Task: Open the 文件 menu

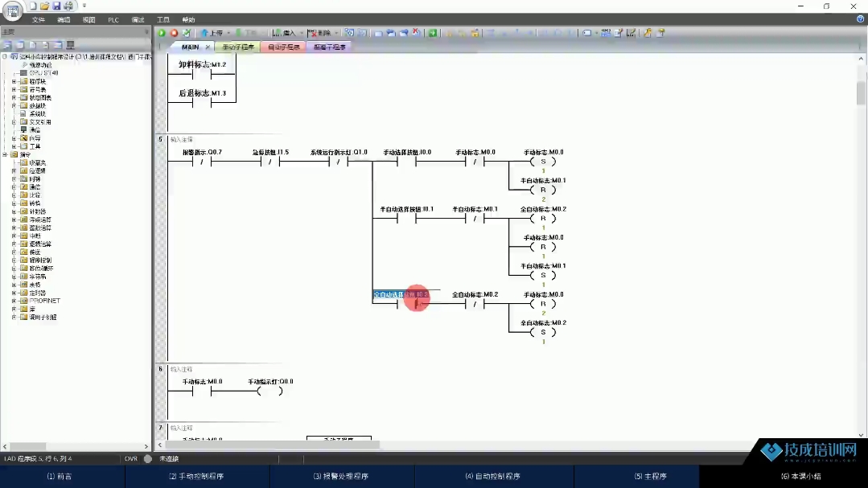Action: click(x=38, y=20)
